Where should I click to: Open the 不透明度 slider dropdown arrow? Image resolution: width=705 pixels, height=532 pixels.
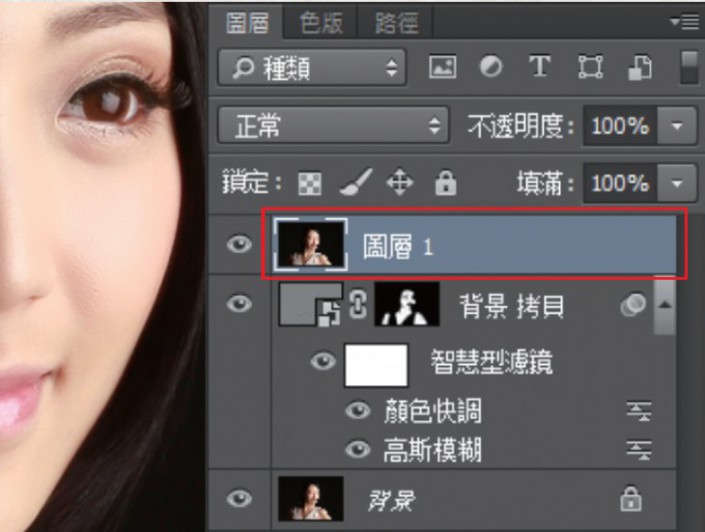pyautogui.click(x=678, y=125)
